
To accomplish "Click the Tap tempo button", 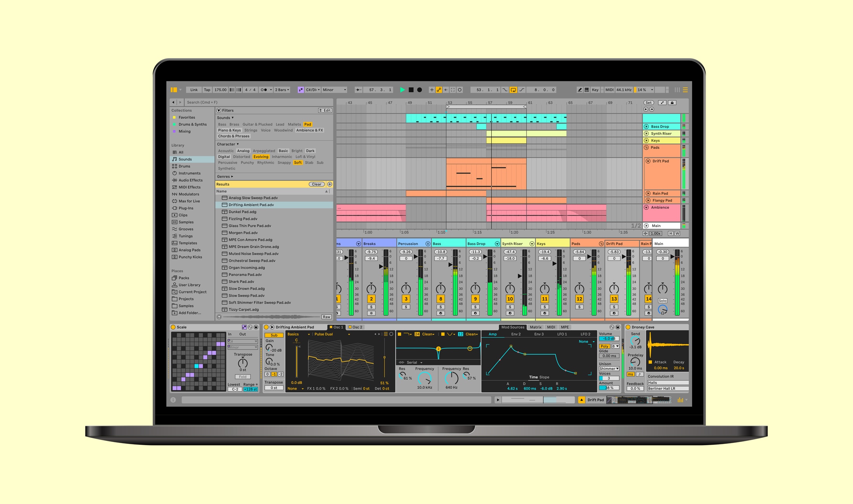I will pos(207,90).
